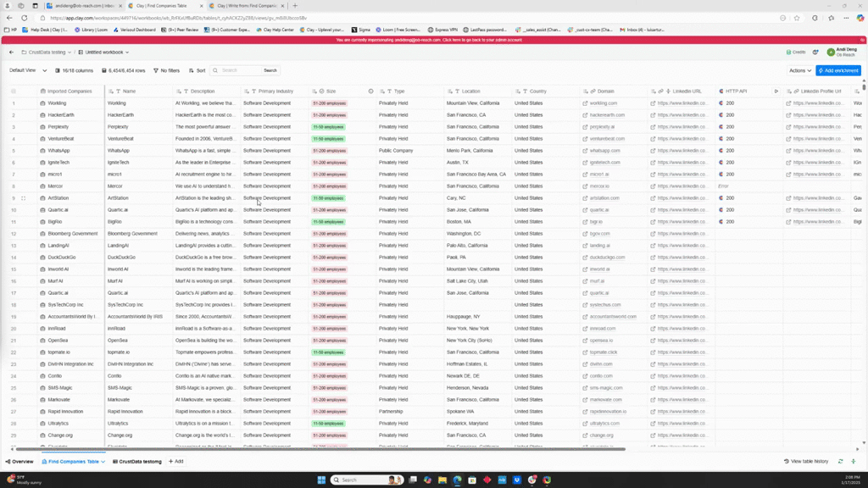Toggle the select-all rows checkbox in header
This screenshot has width=868, height=488.
14,91
